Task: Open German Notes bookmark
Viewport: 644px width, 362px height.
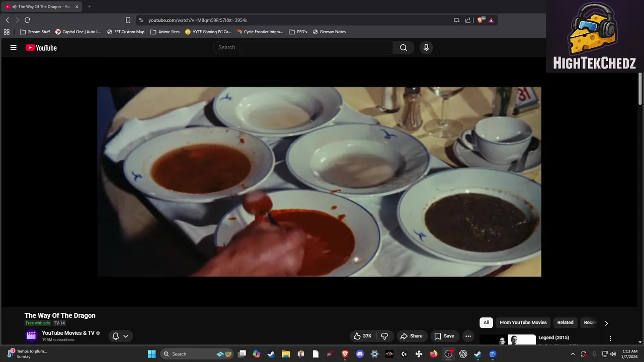Action: tap(329, 32)
